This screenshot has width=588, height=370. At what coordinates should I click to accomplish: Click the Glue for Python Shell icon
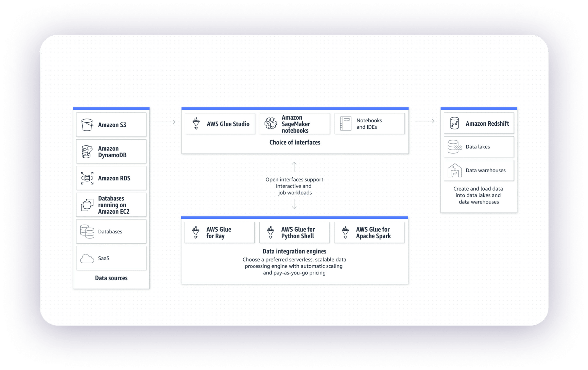(271, 232)
